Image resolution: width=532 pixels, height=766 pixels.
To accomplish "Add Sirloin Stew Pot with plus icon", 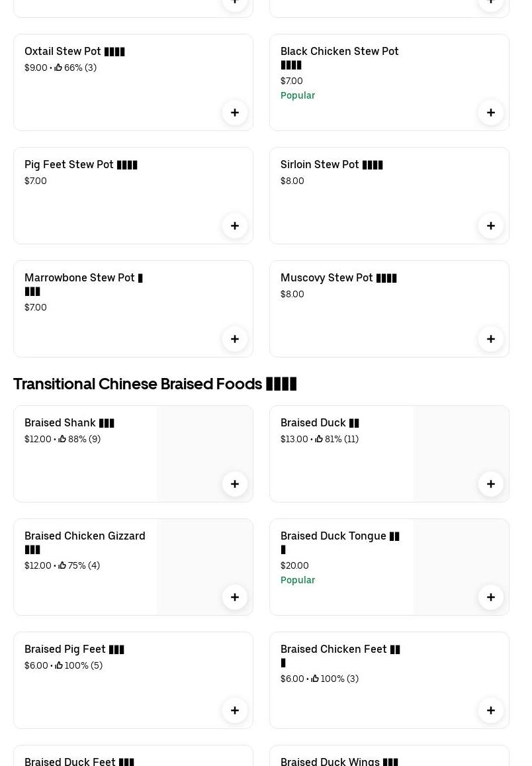I will tap(491, 226).
